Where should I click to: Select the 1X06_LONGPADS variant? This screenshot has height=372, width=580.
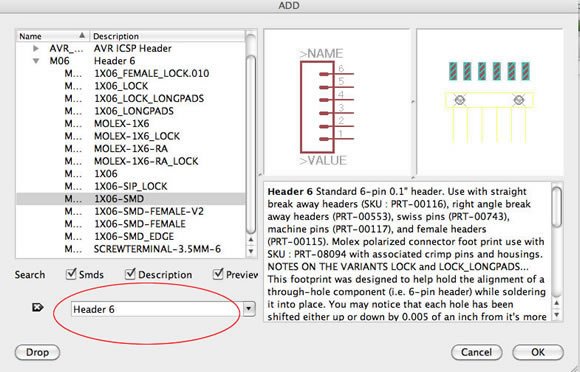[131, 111]
